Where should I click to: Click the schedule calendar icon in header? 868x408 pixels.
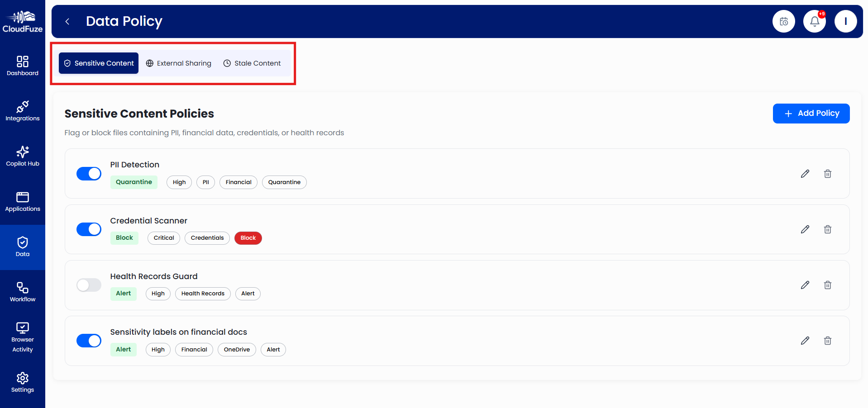[x=783, y=21]
